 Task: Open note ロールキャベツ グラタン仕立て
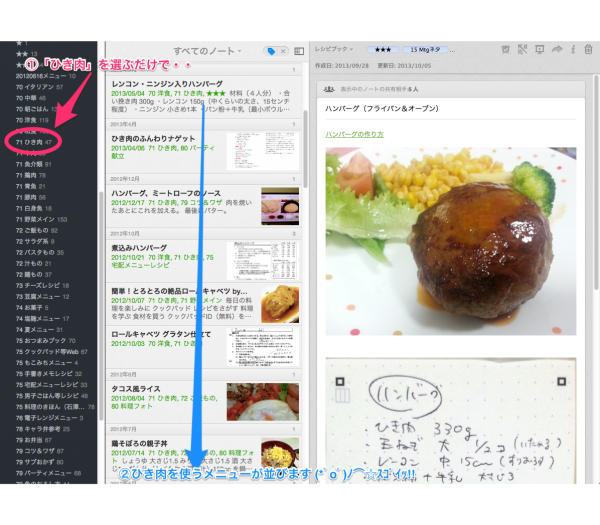click(204, 347)
